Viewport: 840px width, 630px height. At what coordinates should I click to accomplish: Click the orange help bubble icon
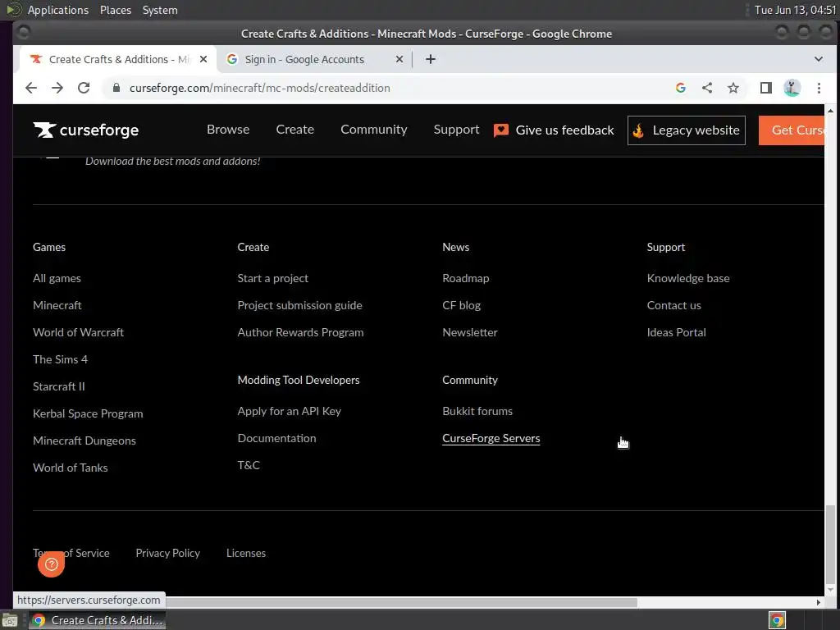[x=52, y=564]
